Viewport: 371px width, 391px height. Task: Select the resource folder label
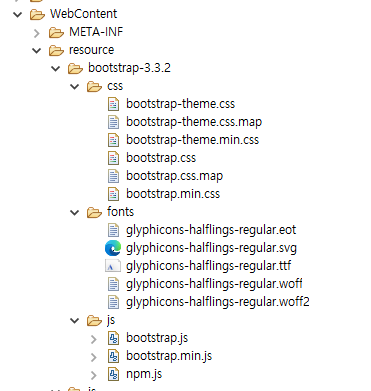coord(91,50)
